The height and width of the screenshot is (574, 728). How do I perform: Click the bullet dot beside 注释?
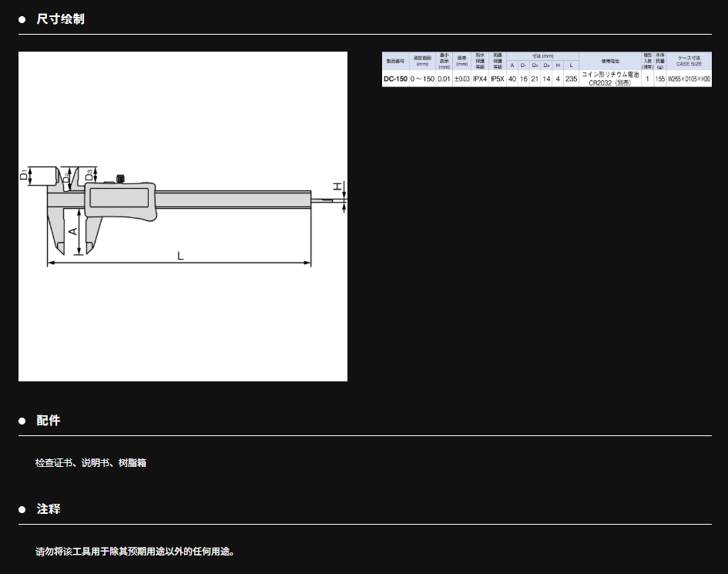[x=22, y=510]
